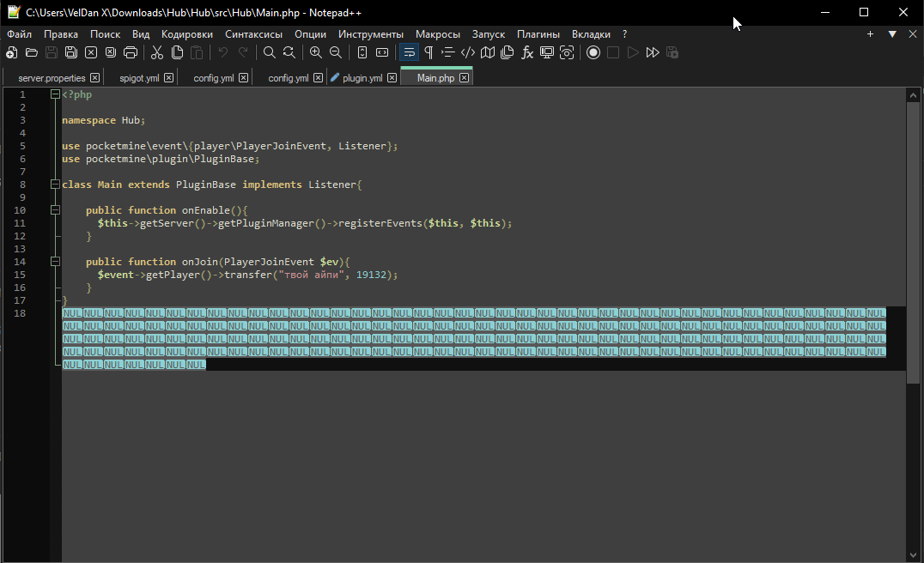This screenshot has width=924, height=563.
Task: Collapse the class Main fold marker
Action: coord(55,185)
